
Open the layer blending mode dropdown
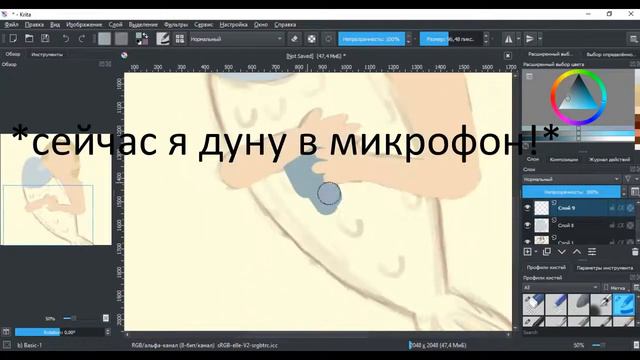click(571, 179)
